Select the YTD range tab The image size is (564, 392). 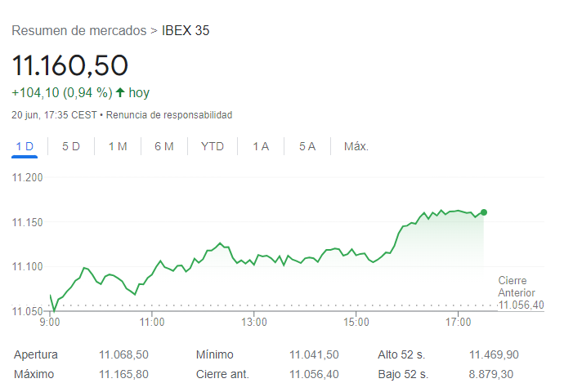[213, 146]
